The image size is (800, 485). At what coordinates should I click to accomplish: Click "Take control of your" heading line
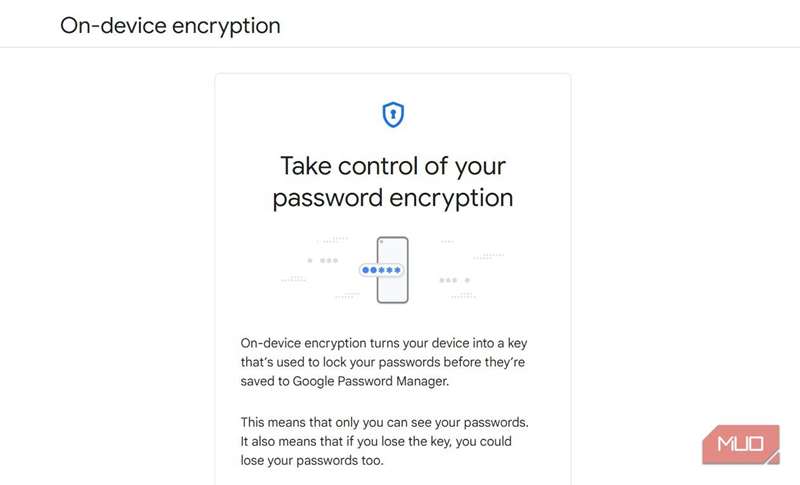(392, 165)
